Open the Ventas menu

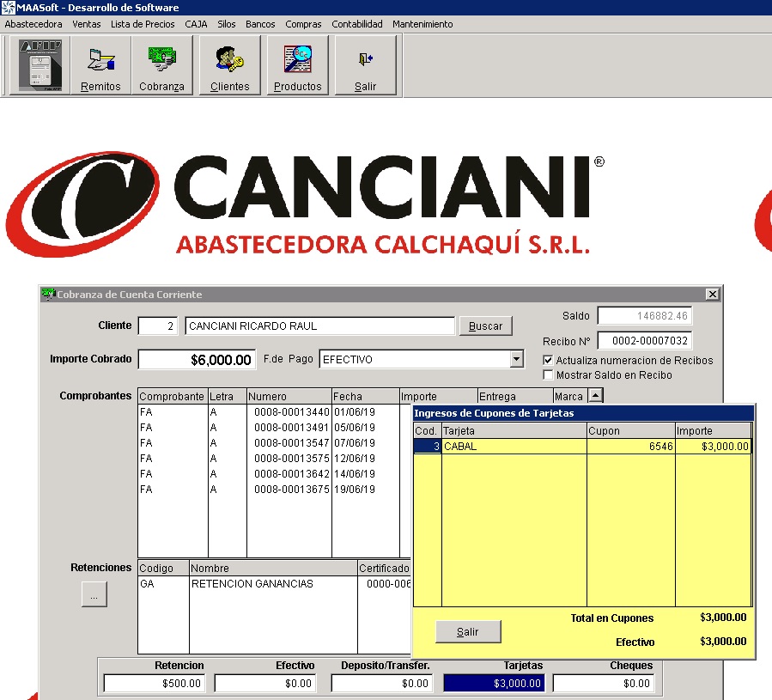tap(86, 24)
